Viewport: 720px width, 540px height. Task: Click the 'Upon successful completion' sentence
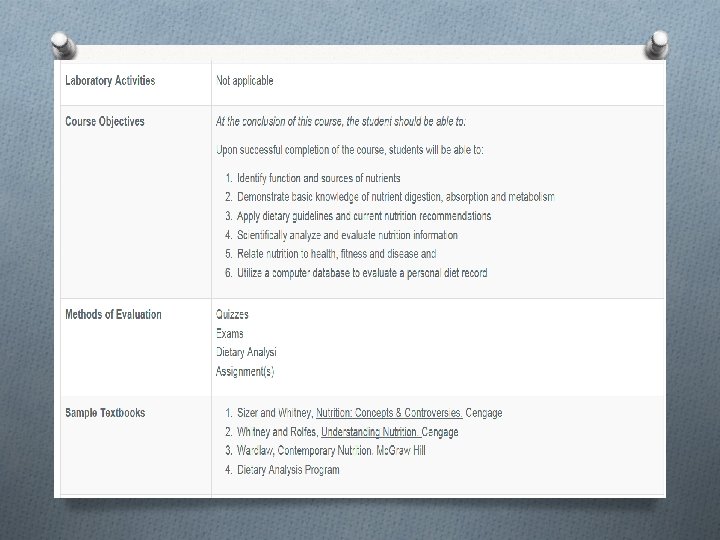(x=350, y=150)
